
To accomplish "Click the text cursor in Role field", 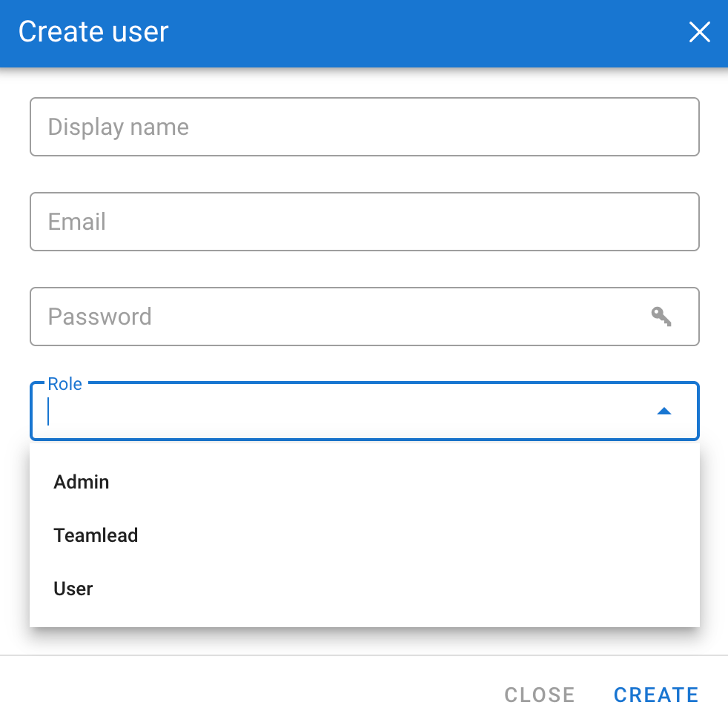I will 48,411.
